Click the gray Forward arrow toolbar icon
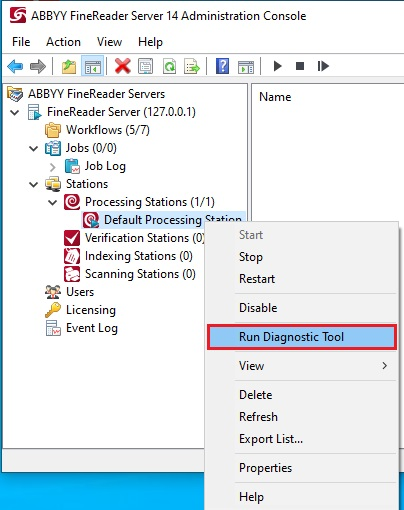This screenshot has height=510, width=404. 37,66
